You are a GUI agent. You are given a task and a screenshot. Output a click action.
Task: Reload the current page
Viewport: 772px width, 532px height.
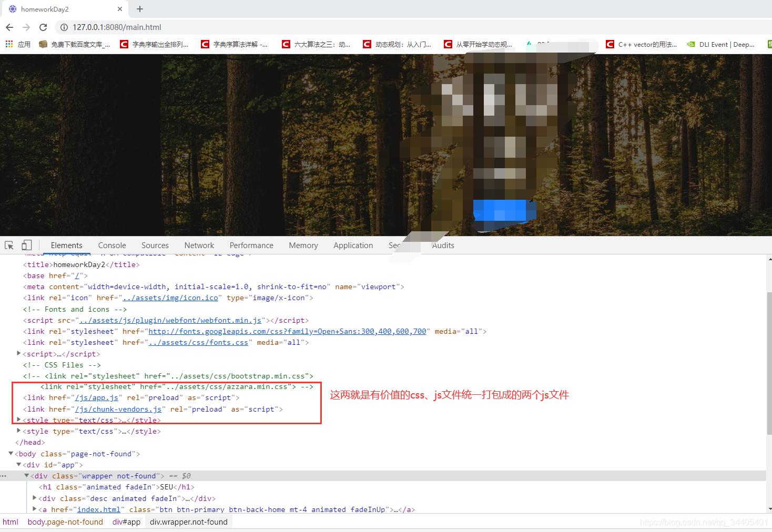pos(43,27)
